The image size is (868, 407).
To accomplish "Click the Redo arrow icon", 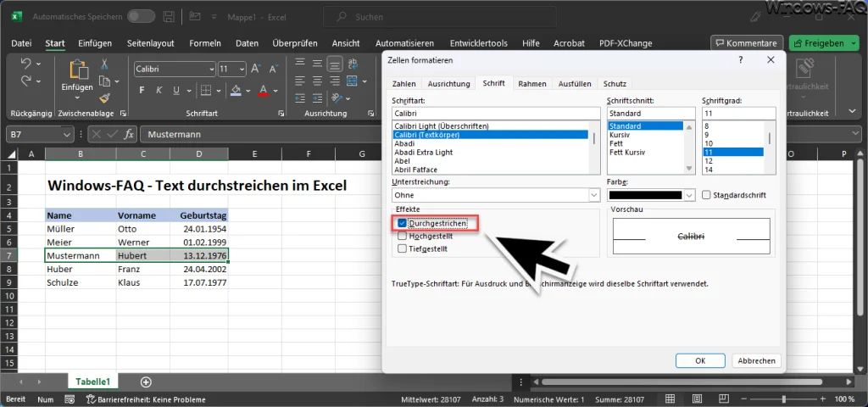I will click(26, 81).
